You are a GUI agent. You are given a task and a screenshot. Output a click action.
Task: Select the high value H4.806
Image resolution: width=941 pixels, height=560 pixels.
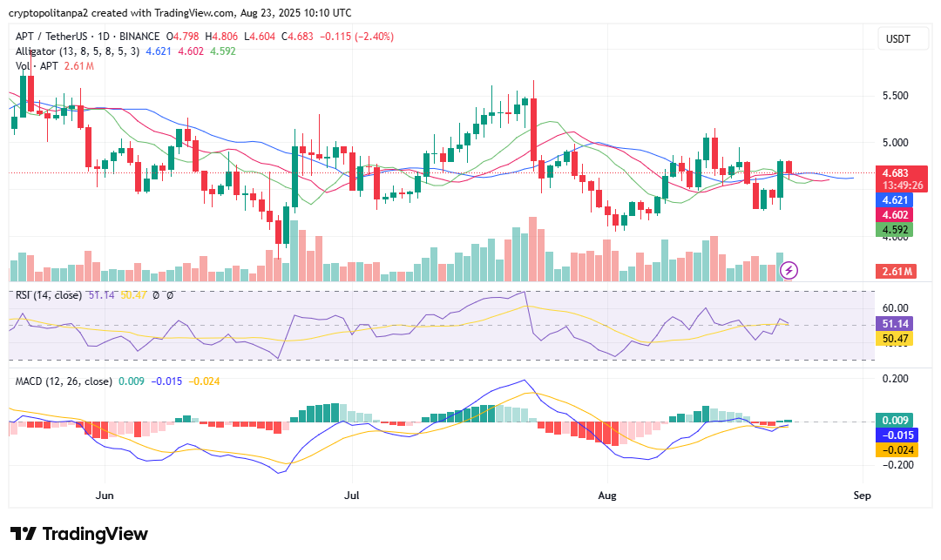coord(220,37)
